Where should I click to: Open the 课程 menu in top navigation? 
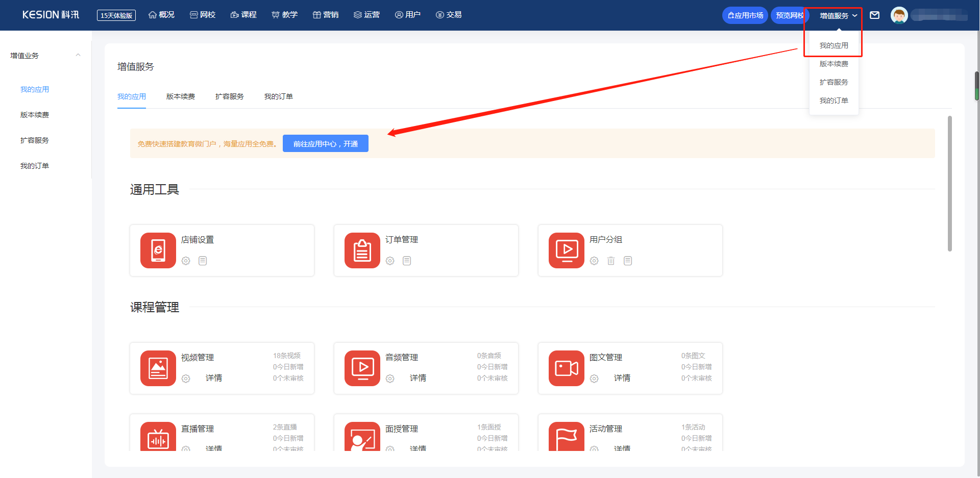click(243, 15)
